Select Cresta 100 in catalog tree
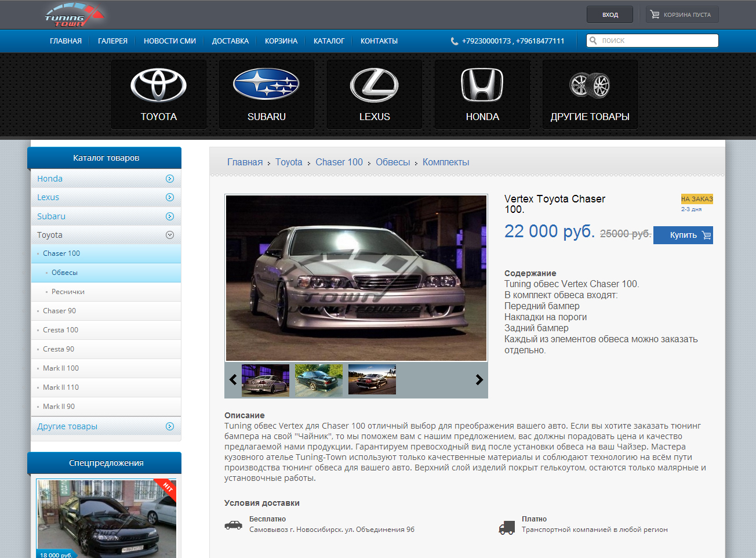This screenshot has height=558, width=756. [106, 330]
